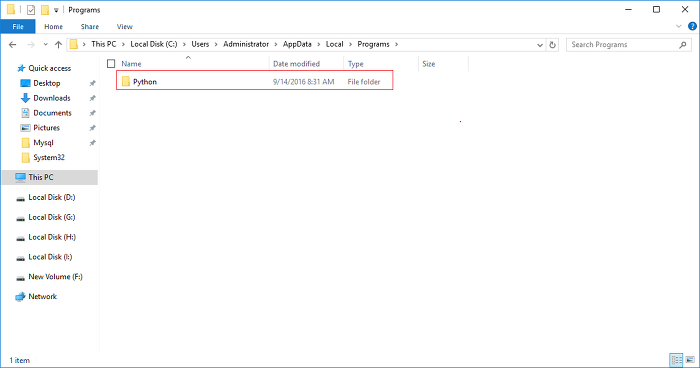Expand chevron after Users breadcrumb
700x368 pixels.
click(x=216, y=44)
